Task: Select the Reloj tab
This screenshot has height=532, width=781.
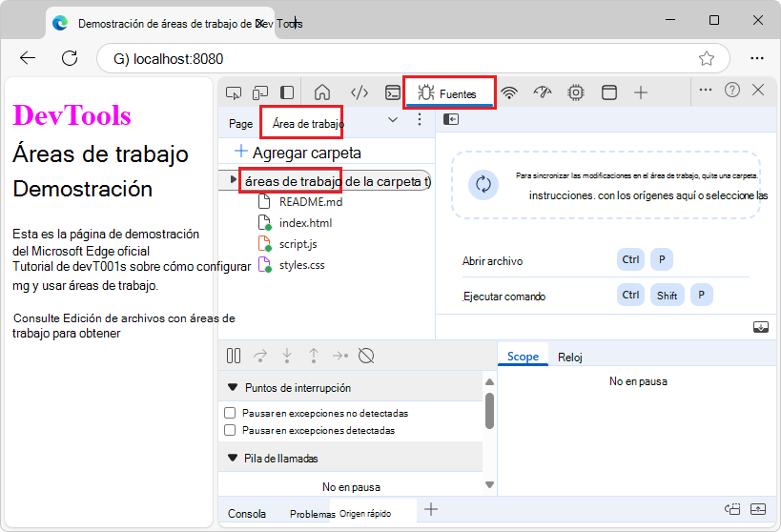Action: coord(570,358)
